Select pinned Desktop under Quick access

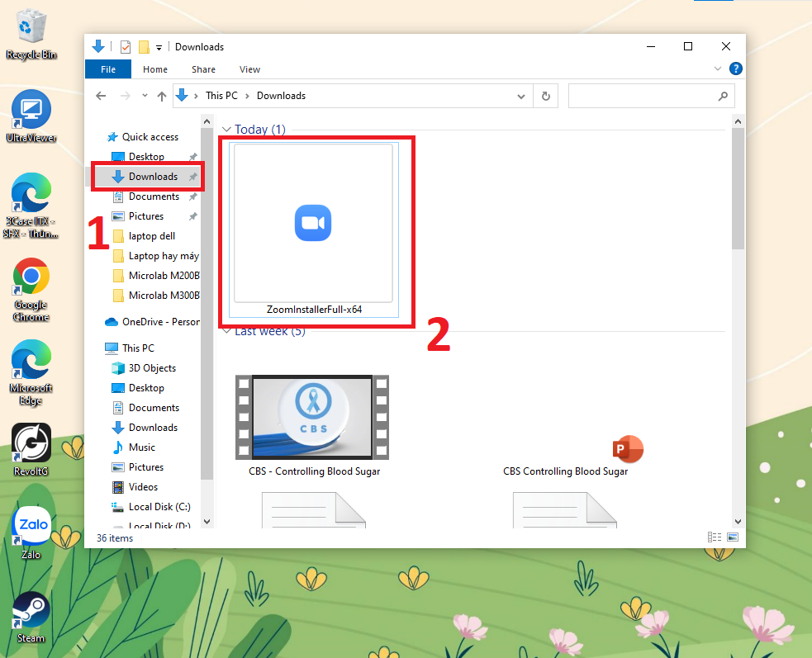[146, 156]
